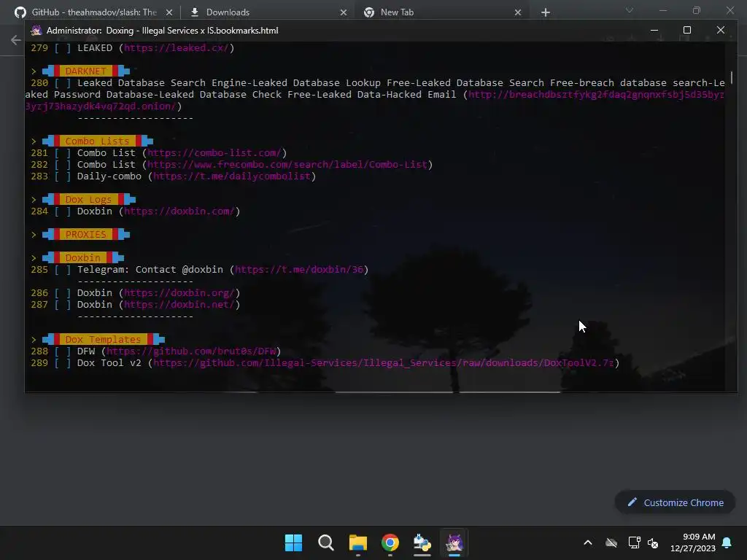Open network status tray icon

point(634,542)
